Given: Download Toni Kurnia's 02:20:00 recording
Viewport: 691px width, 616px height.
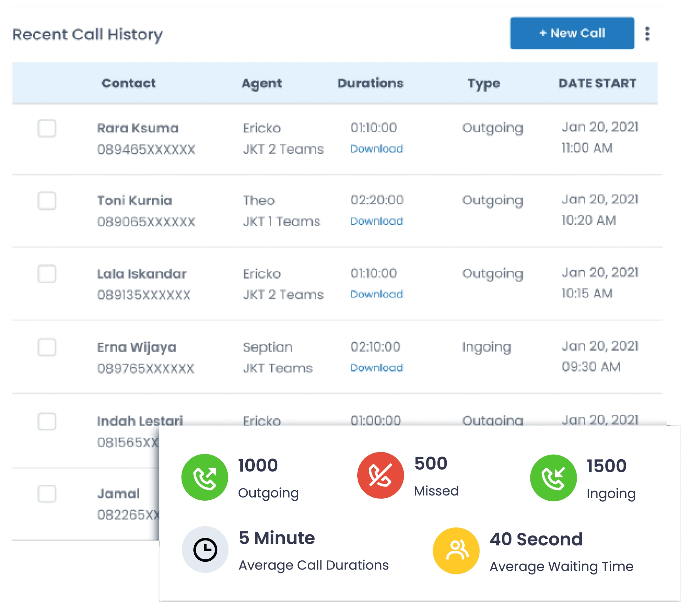Looking at the screenshot, I should (376, 221).
